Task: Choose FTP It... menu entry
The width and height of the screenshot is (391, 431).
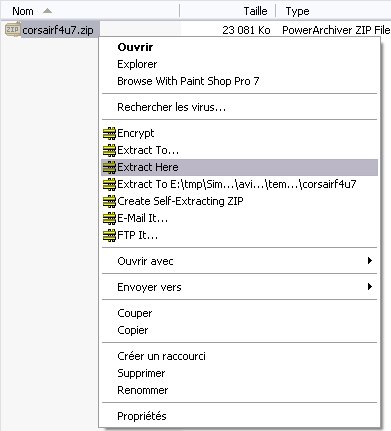Action: (240, 235)
